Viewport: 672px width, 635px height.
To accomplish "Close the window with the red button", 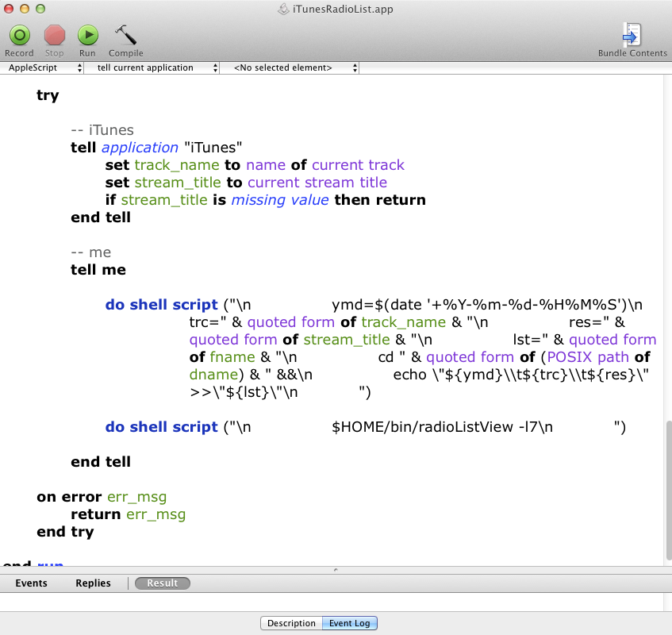I will coord(10,10).
